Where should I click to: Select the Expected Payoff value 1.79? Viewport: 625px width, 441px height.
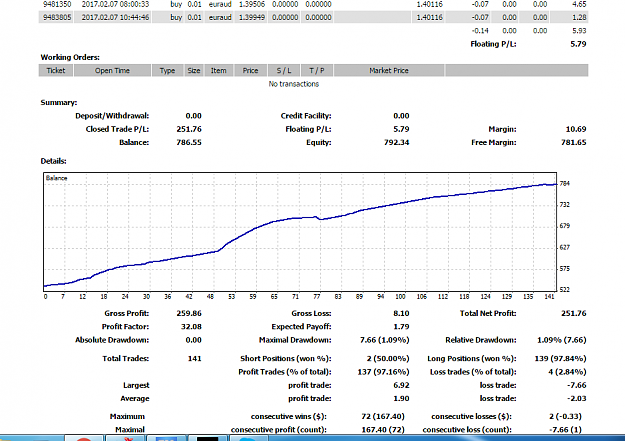[401, 327]
